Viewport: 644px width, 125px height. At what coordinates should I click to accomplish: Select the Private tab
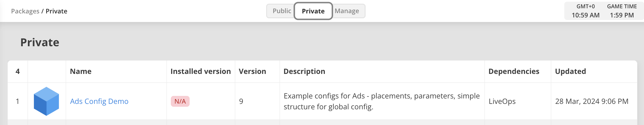pos(313,11)
